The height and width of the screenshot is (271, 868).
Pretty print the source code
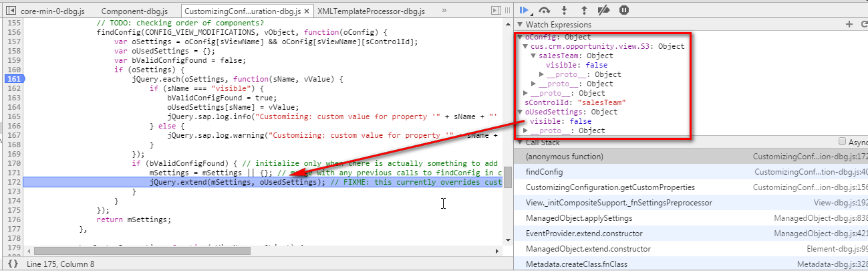[x=13, y=265]
